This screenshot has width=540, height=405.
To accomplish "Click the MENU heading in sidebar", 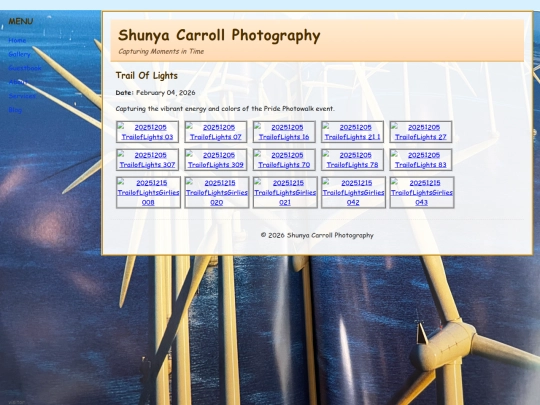I will (x=21, y=21).
